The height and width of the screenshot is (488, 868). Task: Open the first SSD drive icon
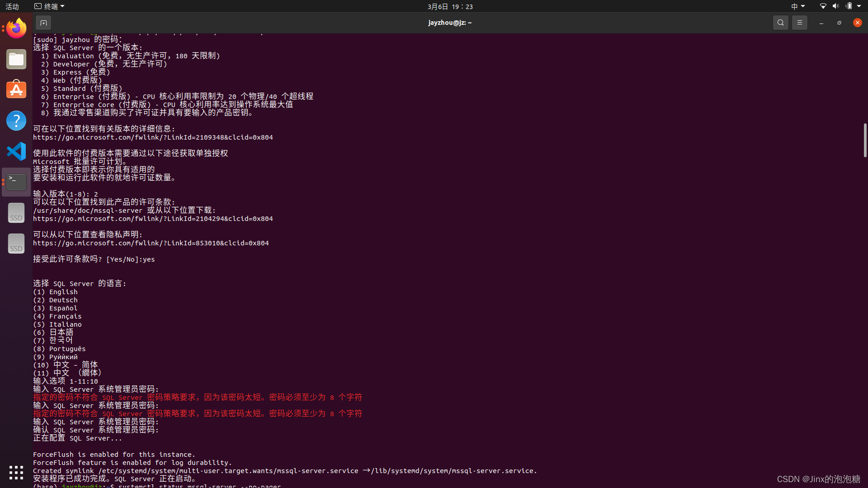coord(16,213)
